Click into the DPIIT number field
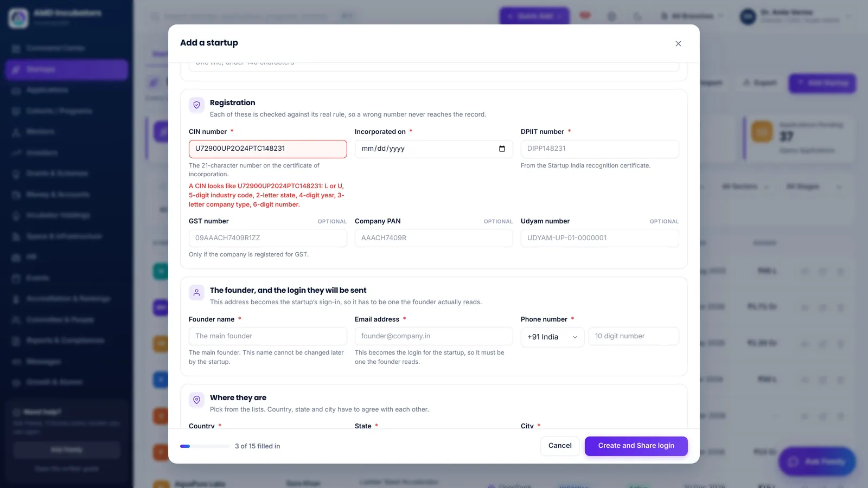The width and height of the screenshot is (868, 488). click(600, 149)
